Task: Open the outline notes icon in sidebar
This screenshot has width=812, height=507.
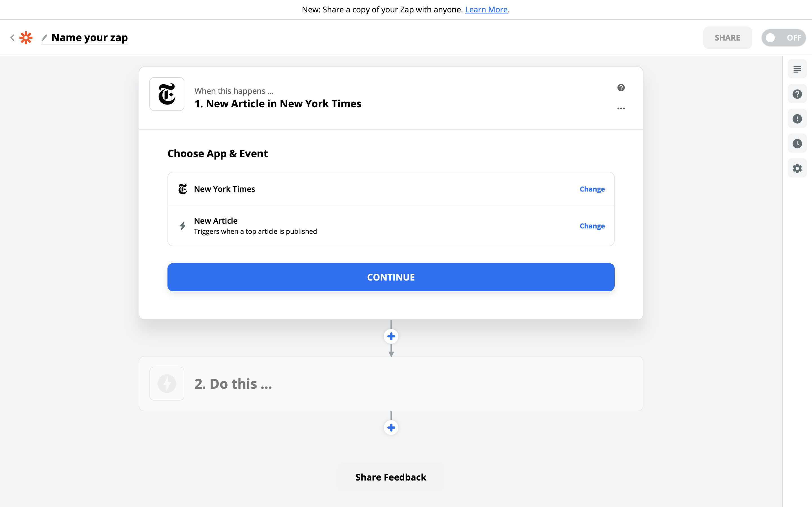Action: 797,69
